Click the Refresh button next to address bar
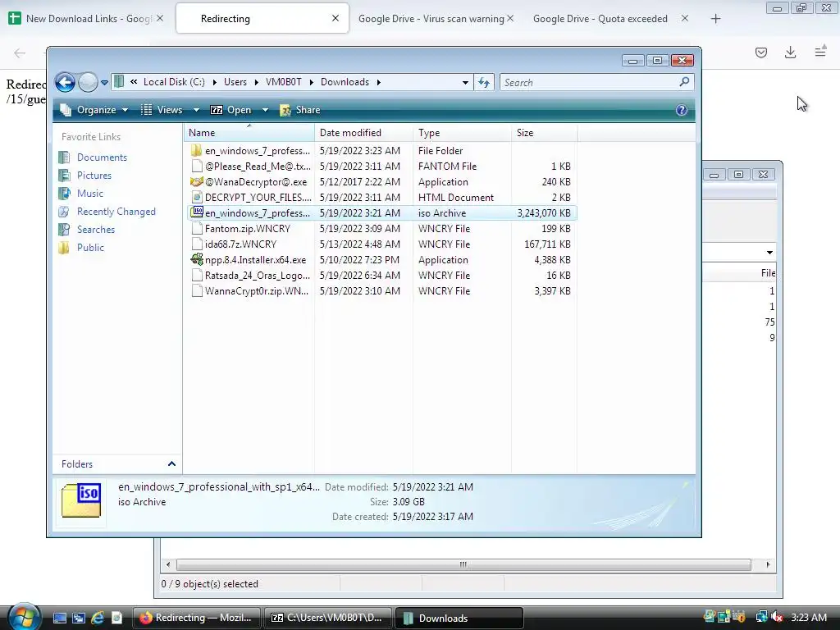Viewport: 840px width, 630px height. pyautogui.click(x=484, y=83)
